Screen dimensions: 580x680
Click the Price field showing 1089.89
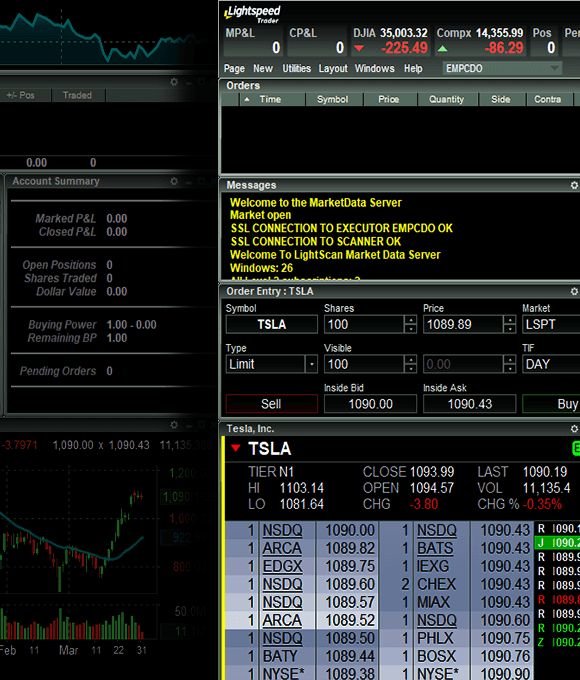(x=463, y=324)
